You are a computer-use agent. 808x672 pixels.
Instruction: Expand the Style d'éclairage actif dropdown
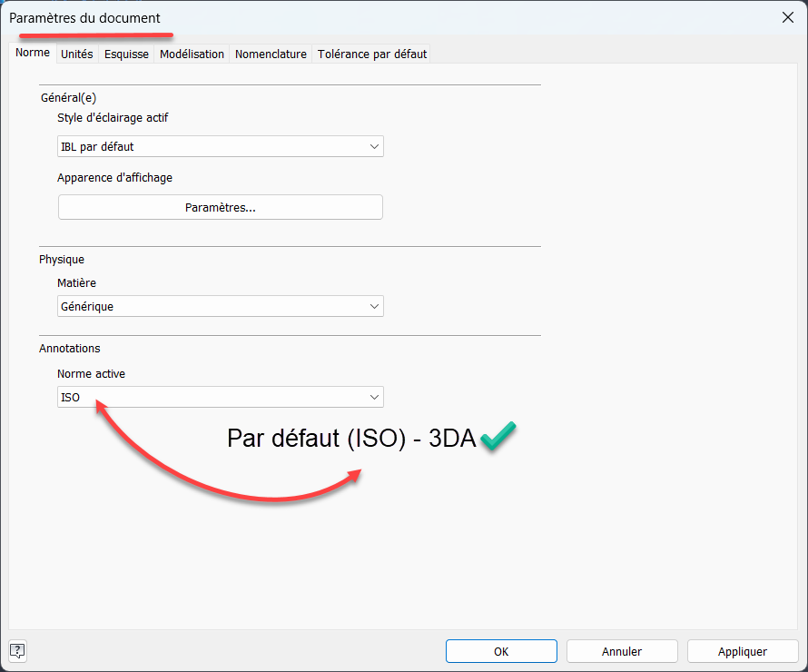(220, 146)
